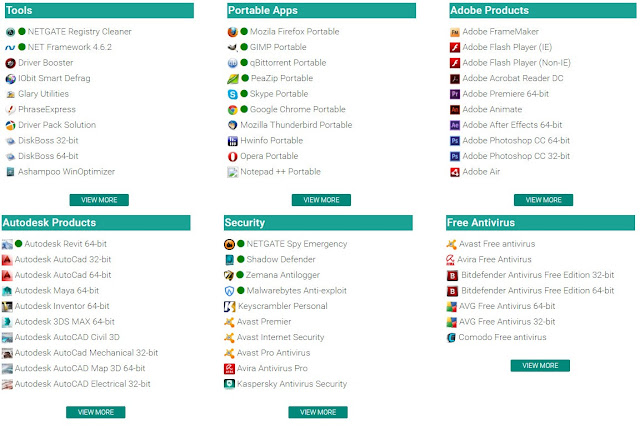This screenshot has height=429, width=640.
Task: Click the Autodesk AutoCad 32-bit icon
Action: tap(7, 260)
